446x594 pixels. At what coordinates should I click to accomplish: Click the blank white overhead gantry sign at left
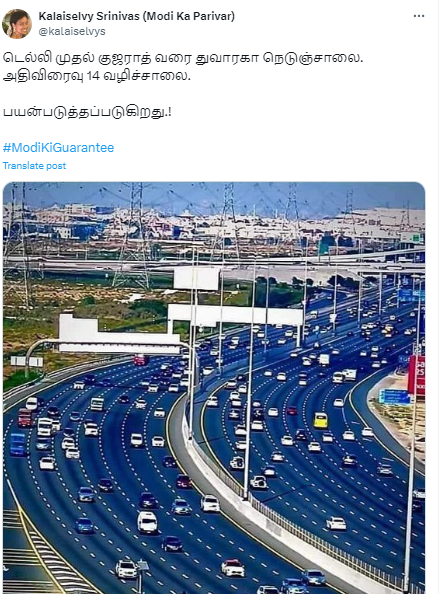[118, 335]
